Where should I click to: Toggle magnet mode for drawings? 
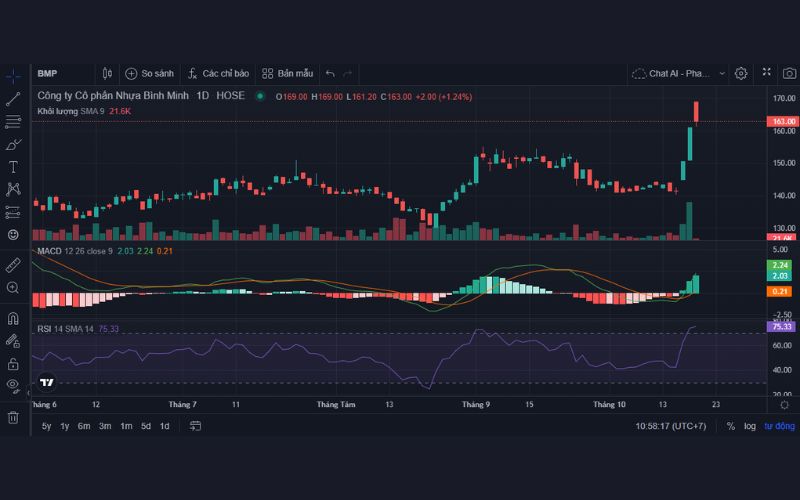click(x=13, y=319)
